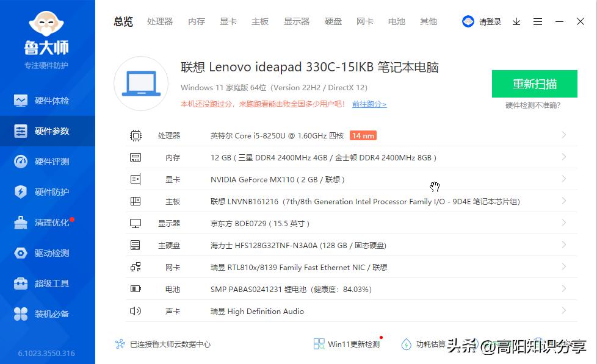This screenshot has height=364, width=597.
Task: Open the 硬件评测 section in sidebar
Action: tap(48, 161)
